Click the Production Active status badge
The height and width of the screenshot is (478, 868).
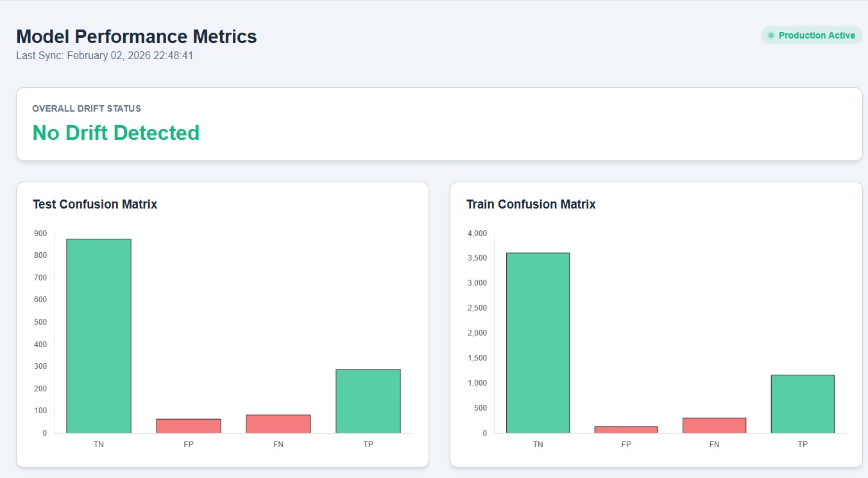pos(811,36)
